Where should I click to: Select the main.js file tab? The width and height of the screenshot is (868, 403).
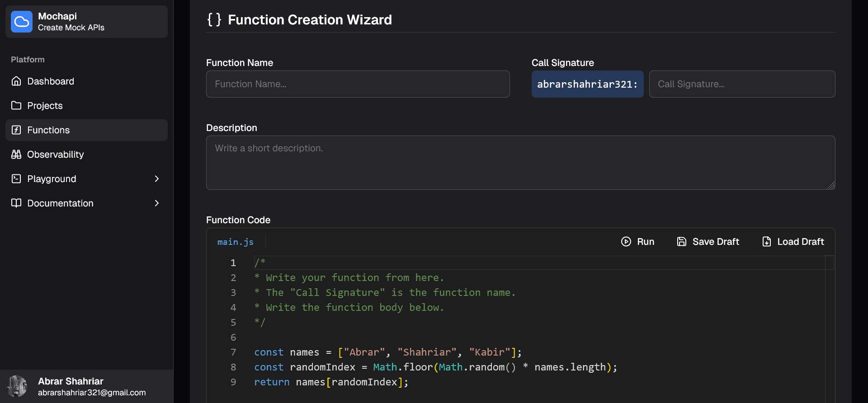tap(236, 242)
